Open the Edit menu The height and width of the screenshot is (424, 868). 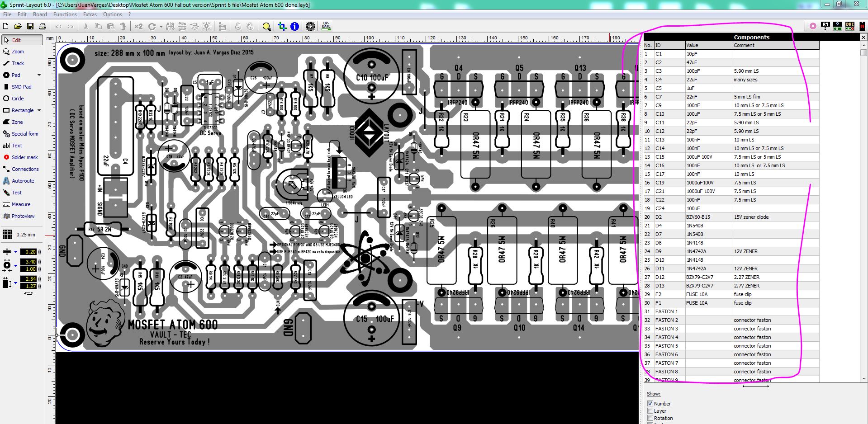22,14
